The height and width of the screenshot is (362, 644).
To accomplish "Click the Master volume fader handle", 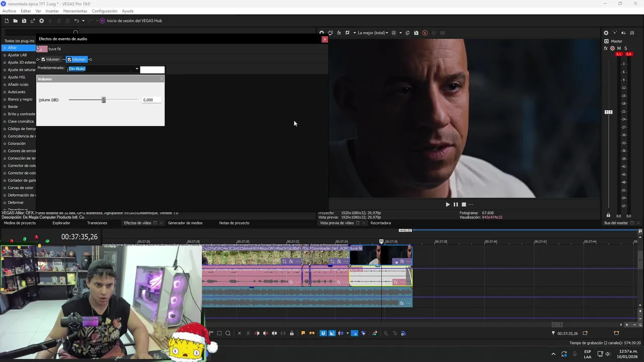I will 608,112.
